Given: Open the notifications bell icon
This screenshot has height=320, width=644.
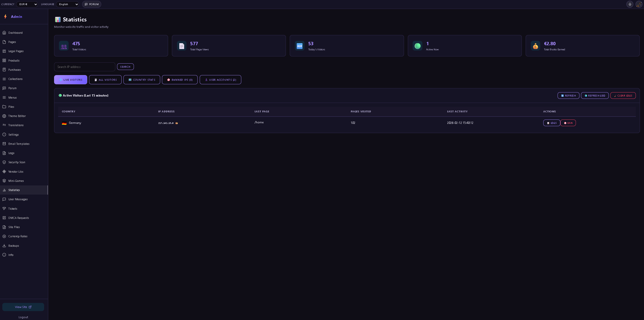Looking at the screenshot, I should pos(630,4).
